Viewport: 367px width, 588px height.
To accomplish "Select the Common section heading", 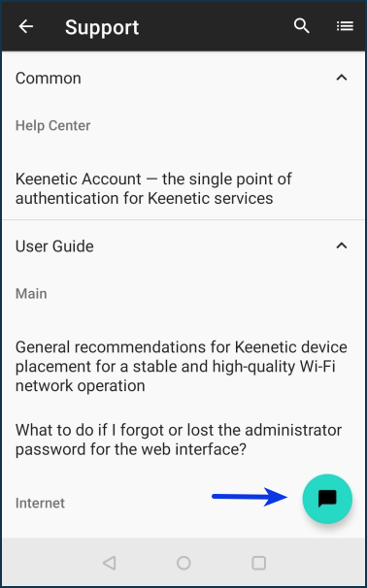I will pyautogui.click(x=48, y=79).
